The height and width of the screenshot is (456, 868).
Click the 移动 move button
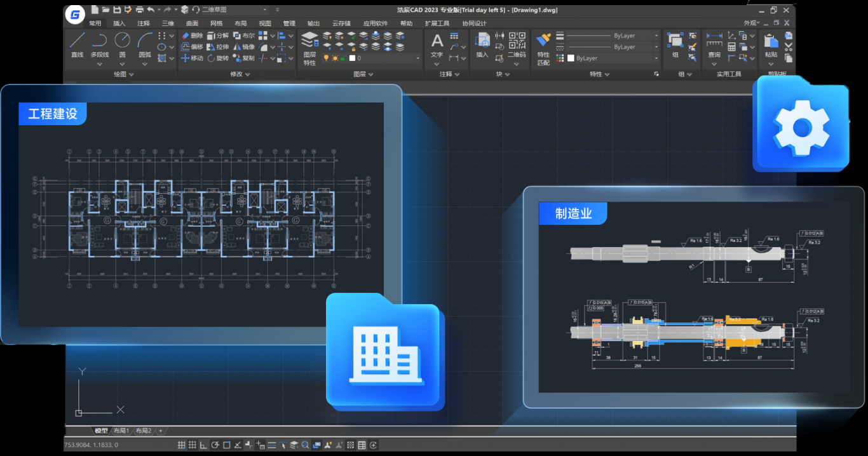click(192, 58)
